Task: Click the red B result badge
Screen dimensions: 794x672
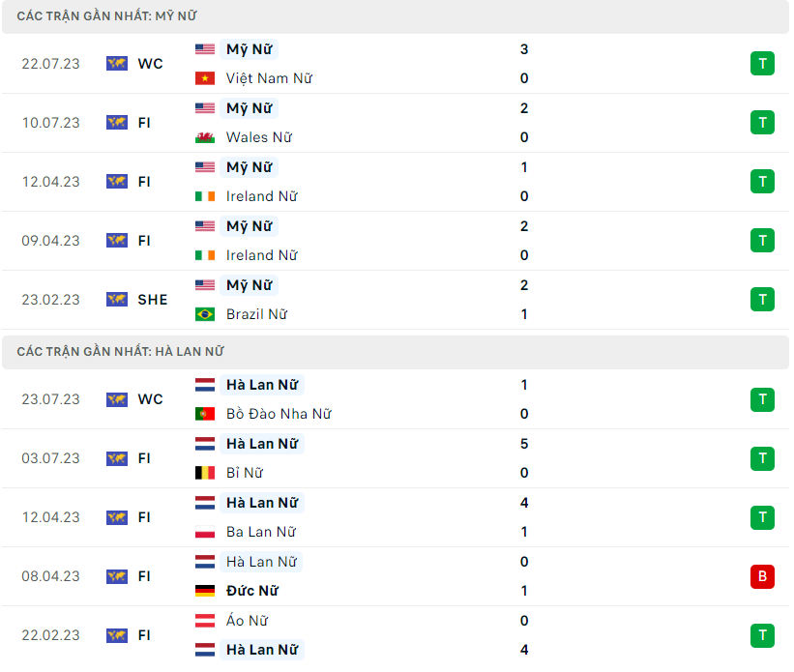Action: (762, 576)
